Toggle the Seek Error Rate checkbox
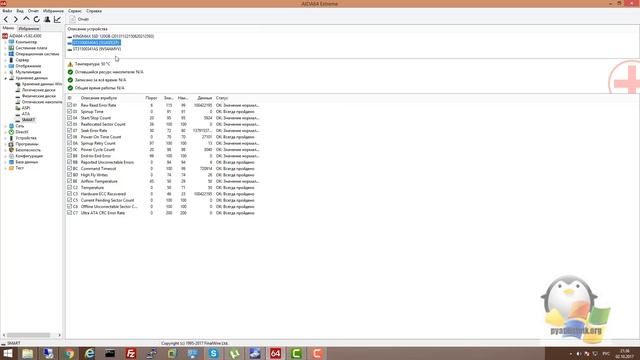640x360 pixels. click(69, 130)
